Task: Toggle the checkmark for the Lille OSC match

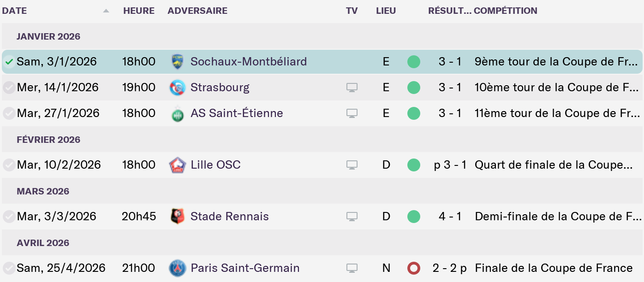Action: pos(9,165)
